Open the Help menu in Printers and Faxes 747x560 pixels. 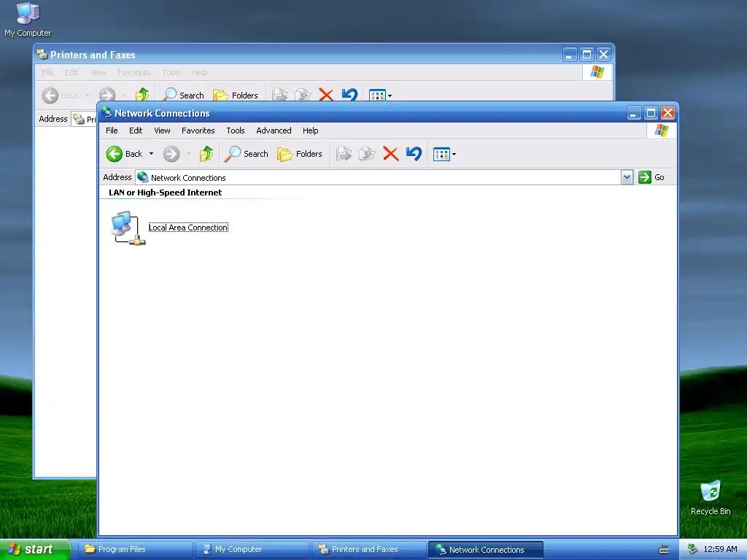click(200, 72)
